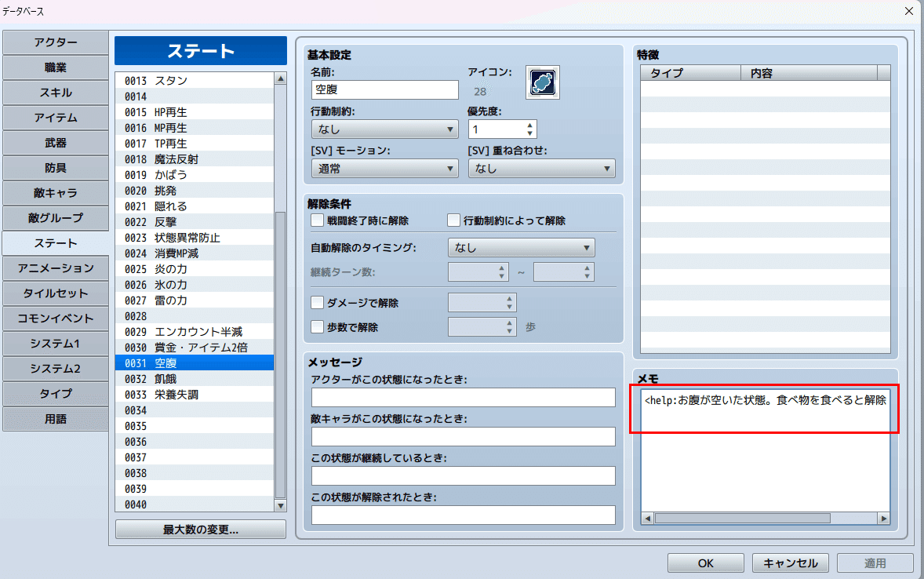The height and width of the screenshot is (579, 924).
Task: Select state 0027 雷の力
Action: [195, 300]
